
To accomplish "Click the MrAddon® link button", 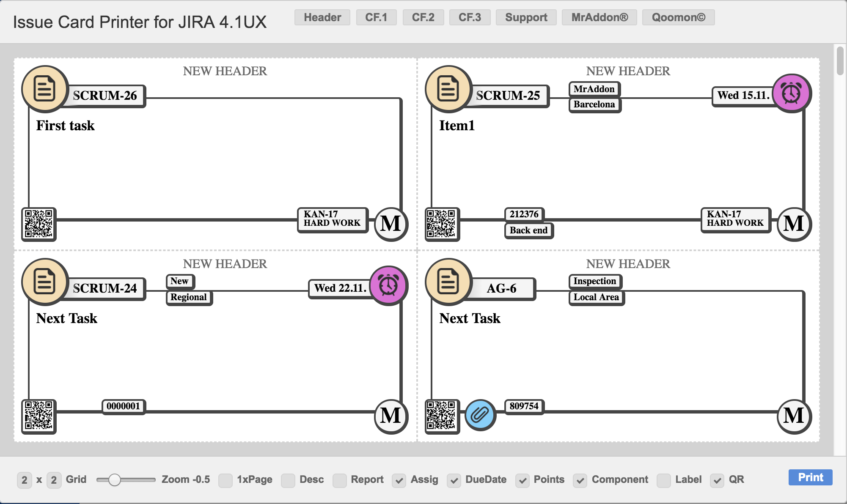I will (599, 17).
